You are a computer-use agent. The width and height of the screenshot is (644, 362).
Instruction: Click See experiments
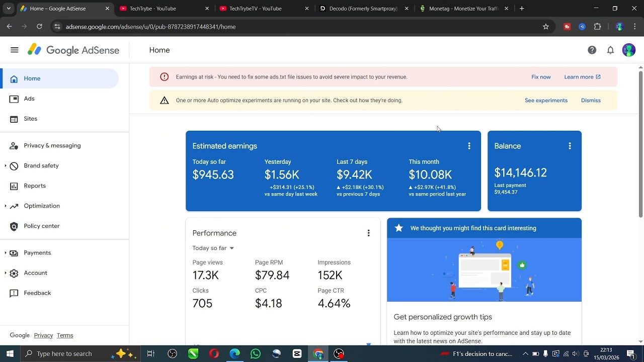[546, 100]
